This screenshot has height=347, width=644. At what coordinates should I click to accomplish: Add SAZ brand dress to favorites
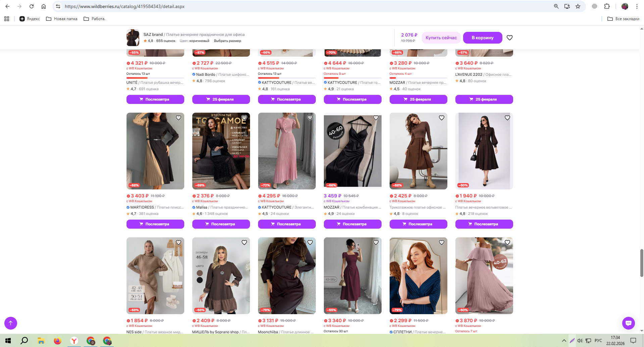pos(509,38)
